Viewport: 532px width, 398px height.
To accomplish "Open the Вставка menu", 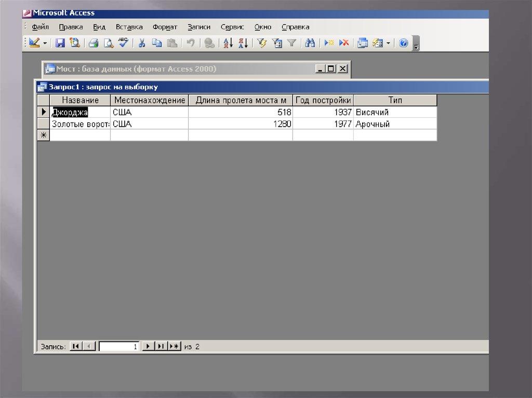I will 129,27.
